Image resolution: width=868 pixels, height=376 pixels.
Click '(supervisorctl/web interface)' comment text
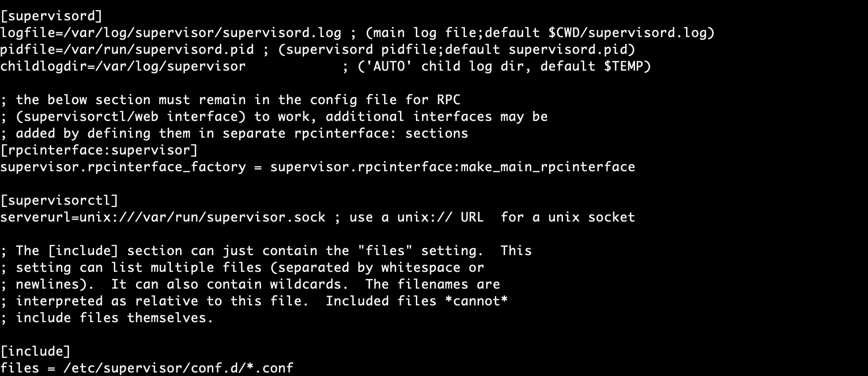point(131,117)
